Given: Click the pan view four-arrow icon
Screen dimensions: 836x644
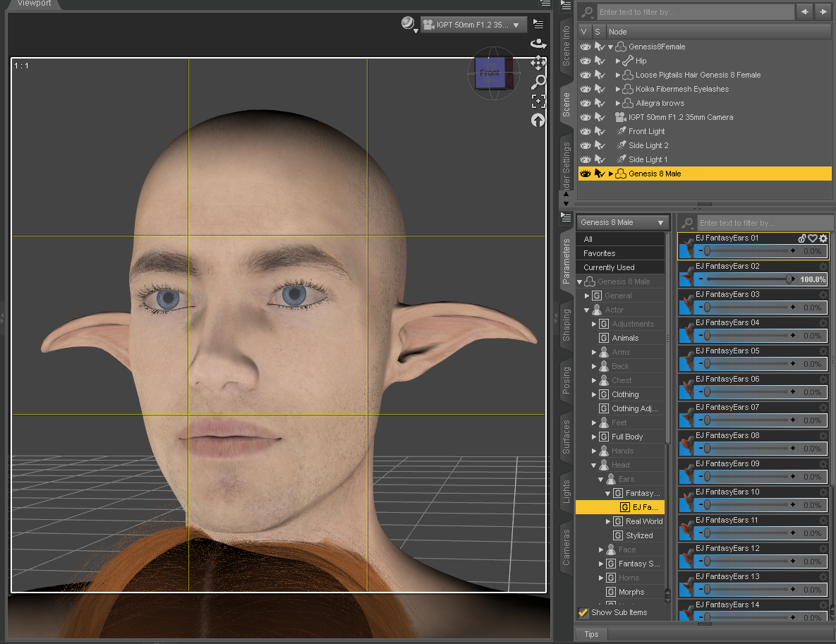Looking at the screenshot, I should pyautogui.click(x=538, y=63).
